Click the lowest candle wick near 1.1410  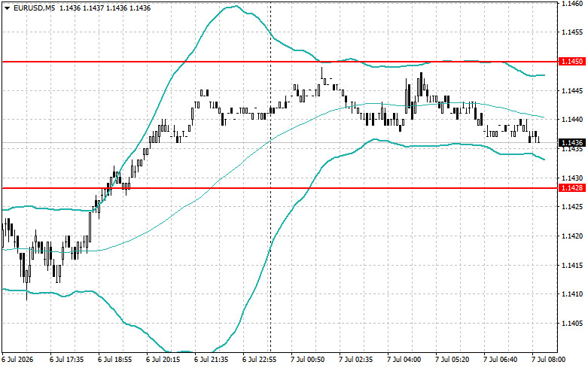tap(26, 294)
